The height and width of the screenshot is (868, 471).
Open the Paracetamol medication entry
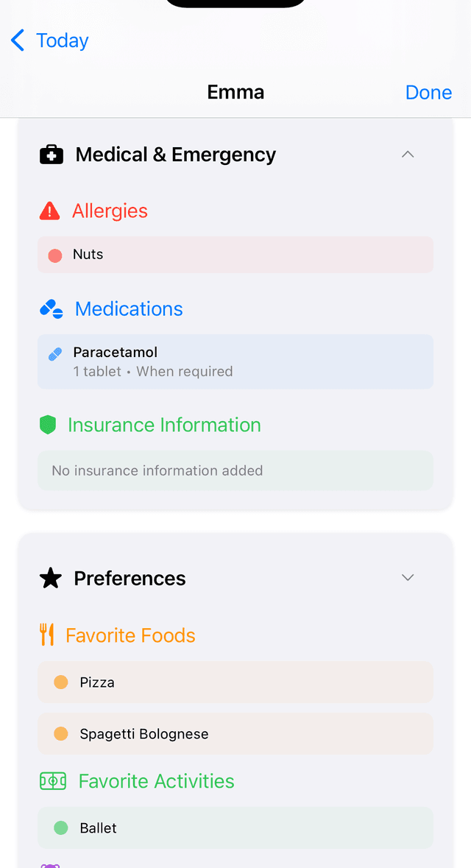click(x=235, y=361)
